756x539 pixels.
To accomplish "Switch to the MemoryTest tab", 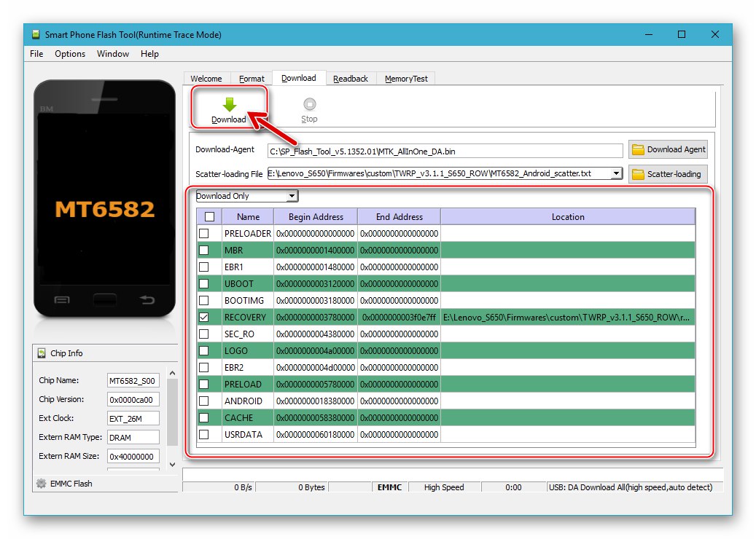I will coord(405,78).
